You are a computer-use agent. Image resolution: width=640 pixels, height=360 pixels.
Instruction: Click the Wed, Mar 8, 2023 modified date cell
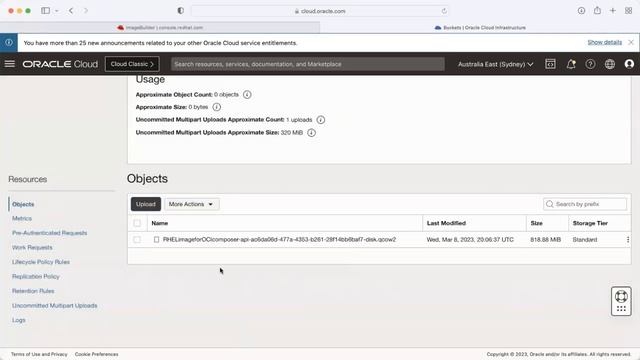470,240
